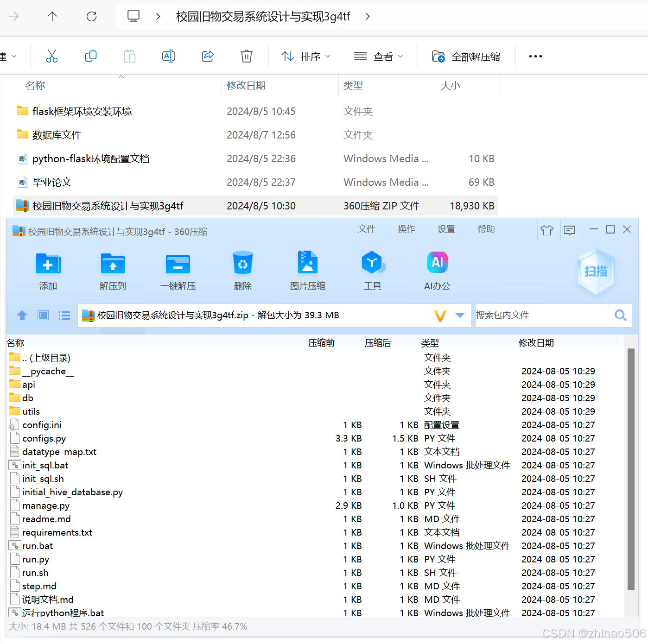Expand the chevron after the monitor icon
The image size is (648, 644).
158,17
